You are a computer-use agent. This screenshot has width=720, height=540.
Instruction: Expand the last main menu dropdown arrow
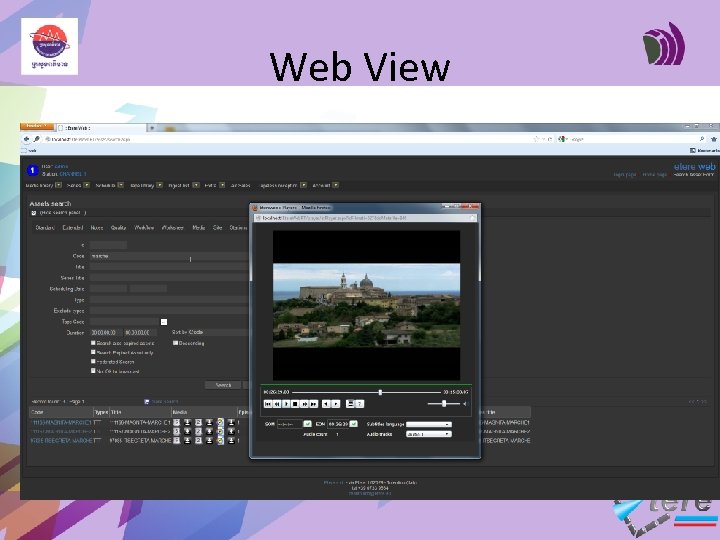(x=336, y=185)
